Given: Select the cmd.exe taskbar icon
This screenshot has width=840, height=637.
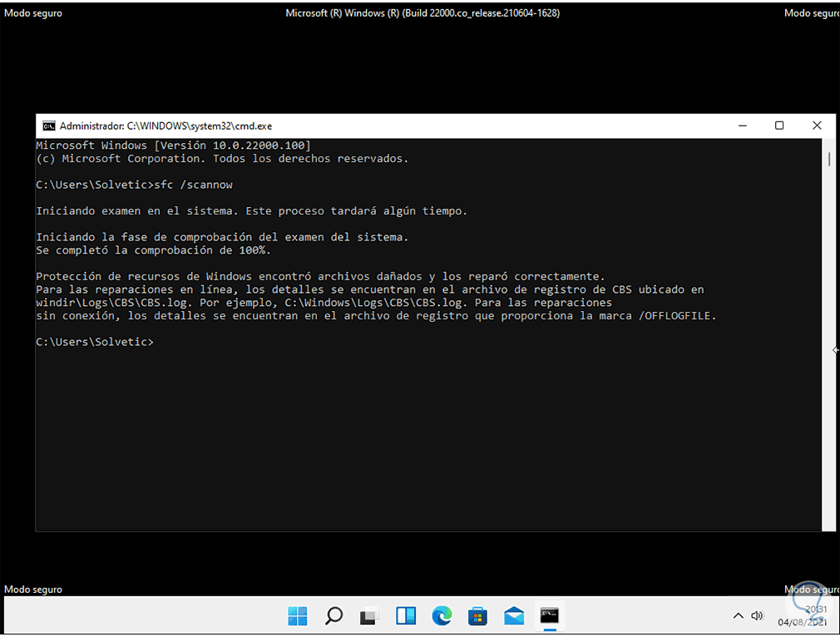Looking at the screenshot, I should pos(550,615).
